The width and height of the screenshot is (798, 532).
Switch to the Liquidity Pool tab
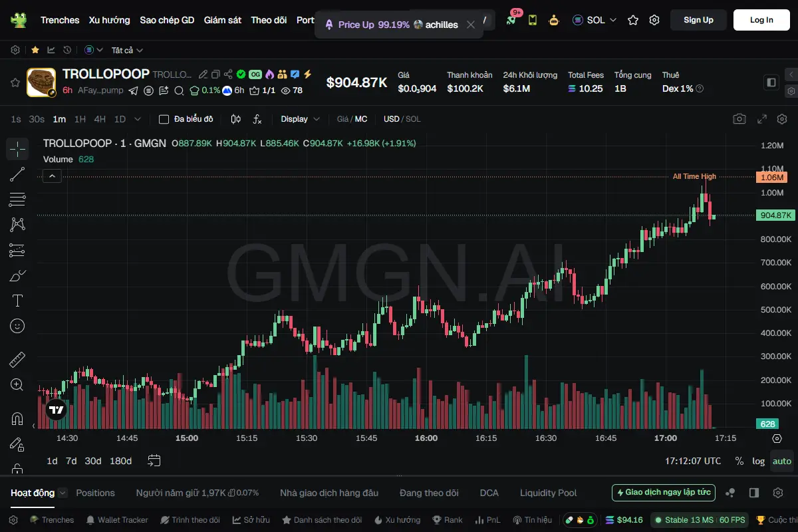pyautogui.click(x=549, y=493)
